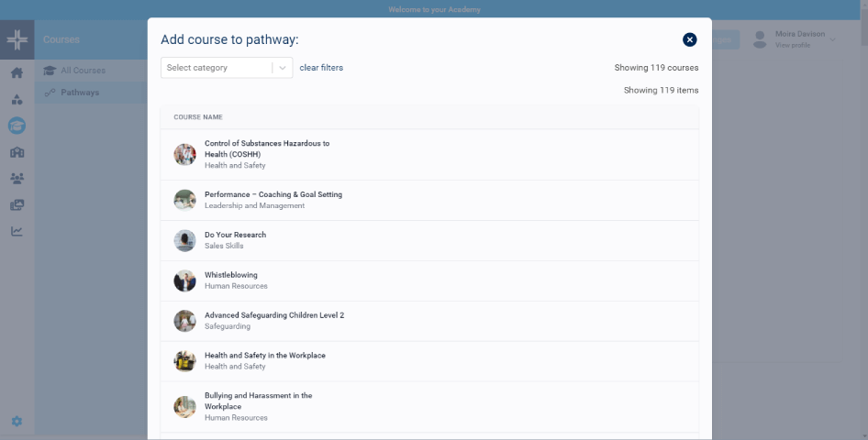
Task: Click the clear filters link
Action: [321, 68]
